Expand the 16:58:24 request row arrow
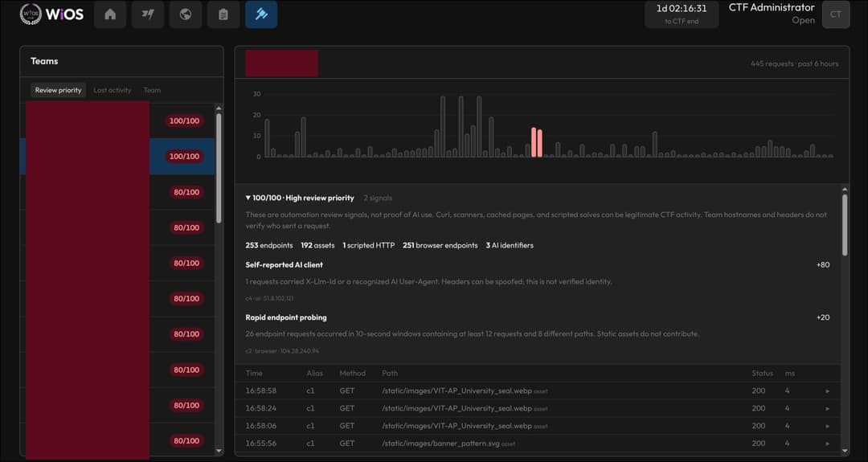The height and width of the screenshot is (462, 868). pyautogui.click(x=828, y=409)
